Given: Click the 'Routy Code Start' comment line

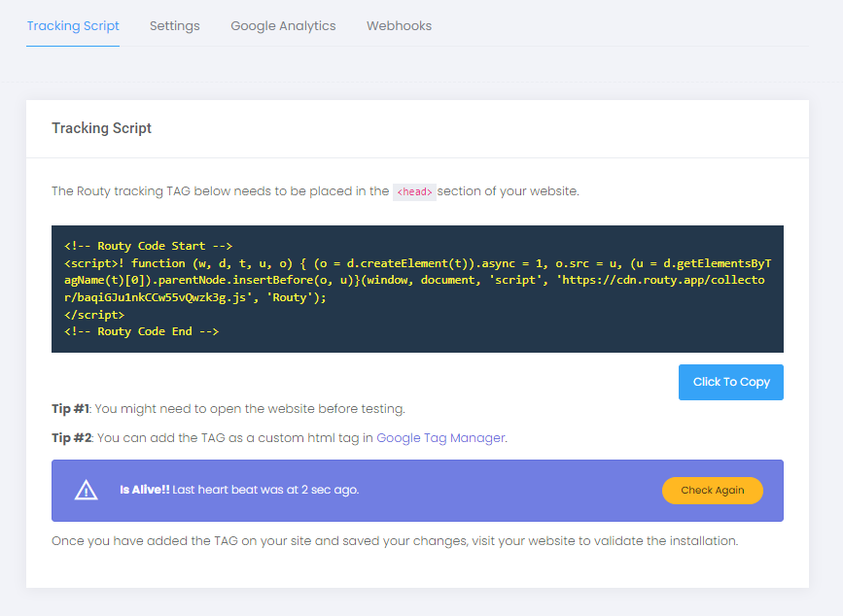Looking at the screenshot, I should tap(149, 246).
